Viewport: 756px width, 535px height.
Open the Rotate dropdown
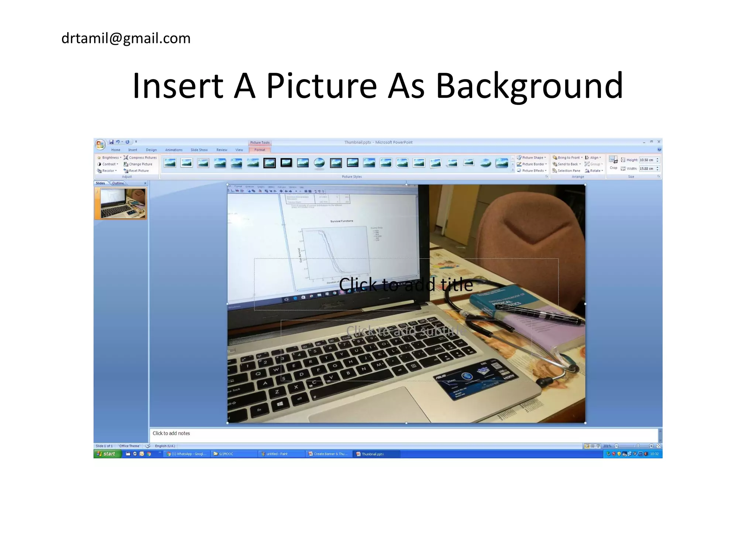tap(594, 171)
